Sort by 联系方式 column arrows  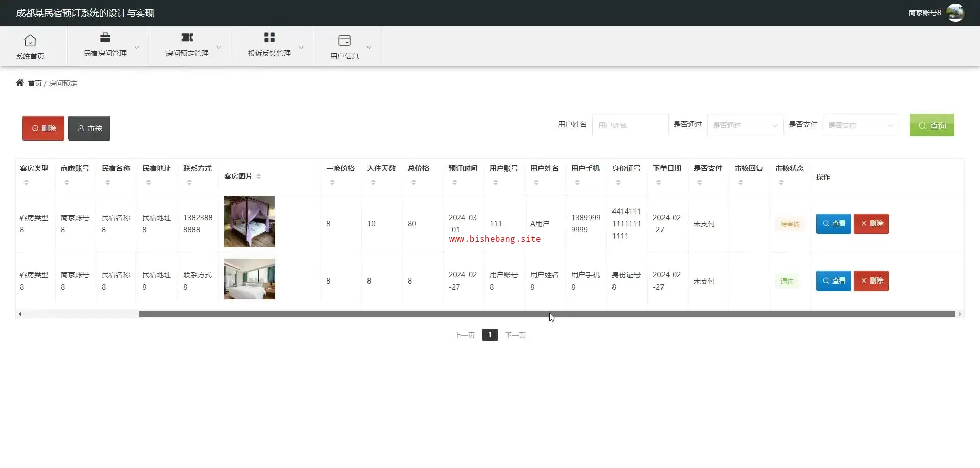[x=189, y=182]
